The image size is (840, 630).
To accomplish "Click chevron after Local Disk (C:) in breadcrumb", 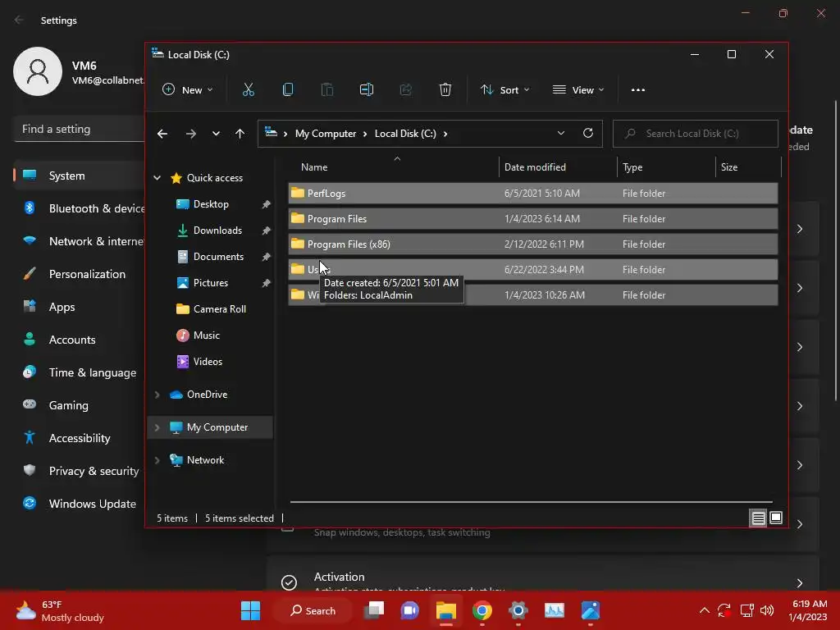I will tap(445, 134).
